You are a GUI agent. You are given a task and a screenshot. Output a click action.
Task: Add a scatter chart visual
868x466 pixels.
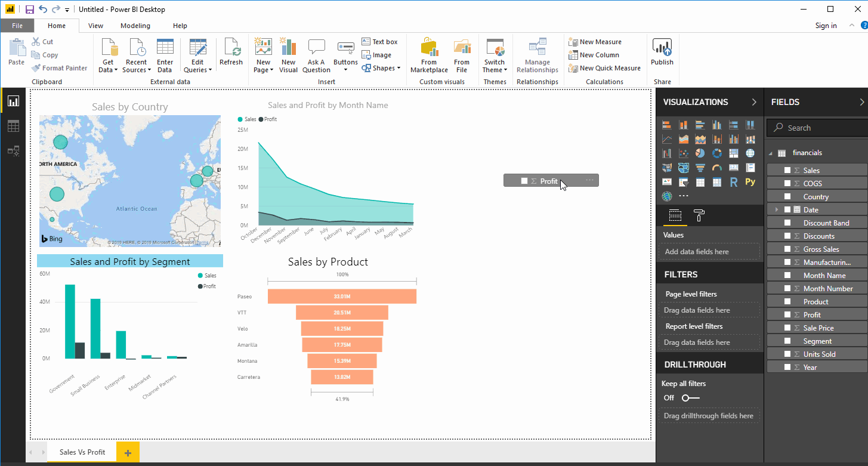click(x=684, y=153)
